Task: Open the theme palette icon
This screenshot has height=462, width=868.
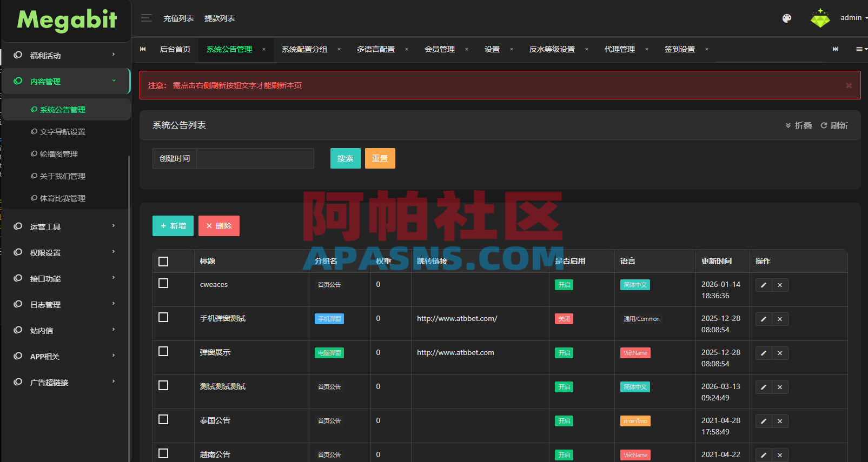Action: point(787,18)
